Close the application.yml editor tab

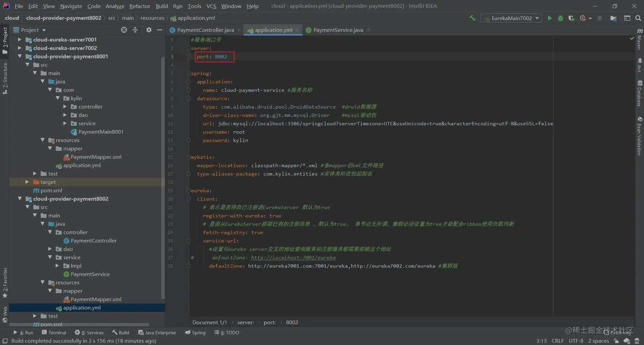coord(297,30)
